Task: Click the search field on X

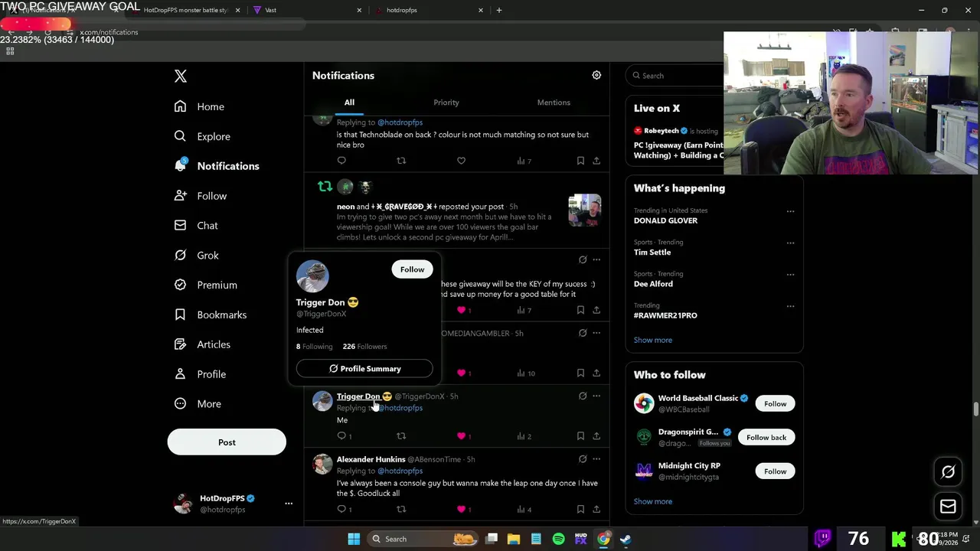Action: click(675, 76)
